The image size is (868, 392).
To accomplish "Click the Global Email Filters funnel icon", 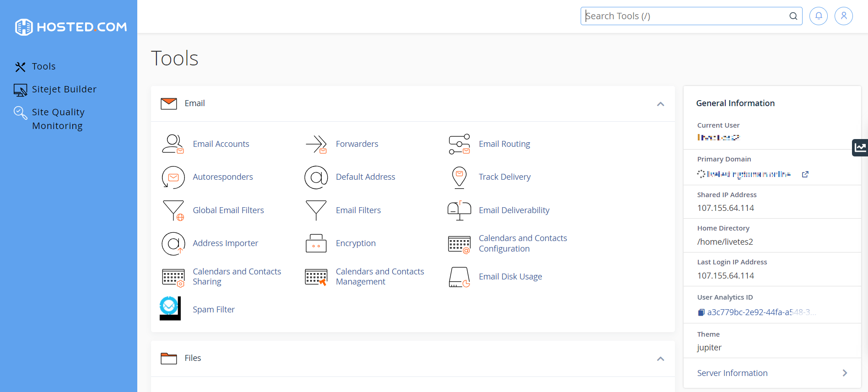I will [x=173, y=210].
